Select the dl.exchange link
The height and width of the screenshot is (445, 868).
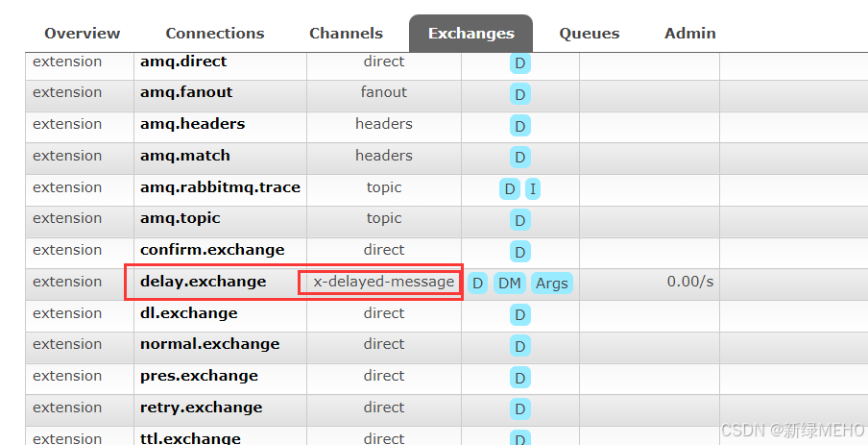coord(188,313)
